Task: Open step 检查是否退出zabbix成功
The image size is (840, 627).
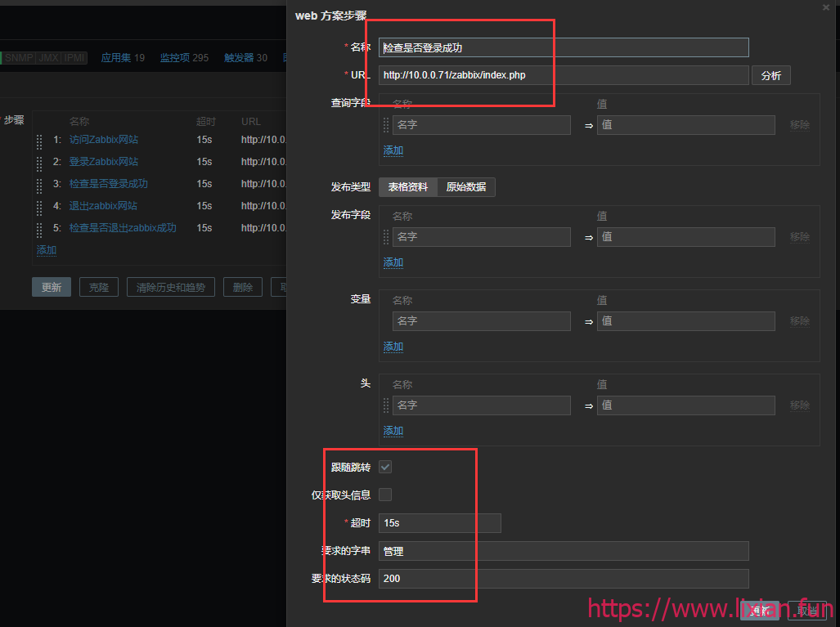Action: pyautogui.click(x=123, y=227)
